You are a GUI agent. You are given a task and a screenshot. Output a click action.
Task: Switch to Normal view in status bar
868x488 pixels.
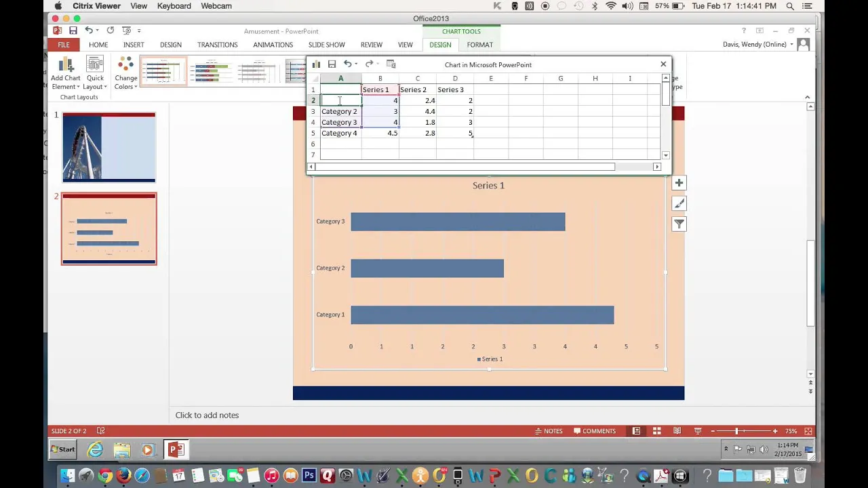pyautogui.click(x=636, y=431)
